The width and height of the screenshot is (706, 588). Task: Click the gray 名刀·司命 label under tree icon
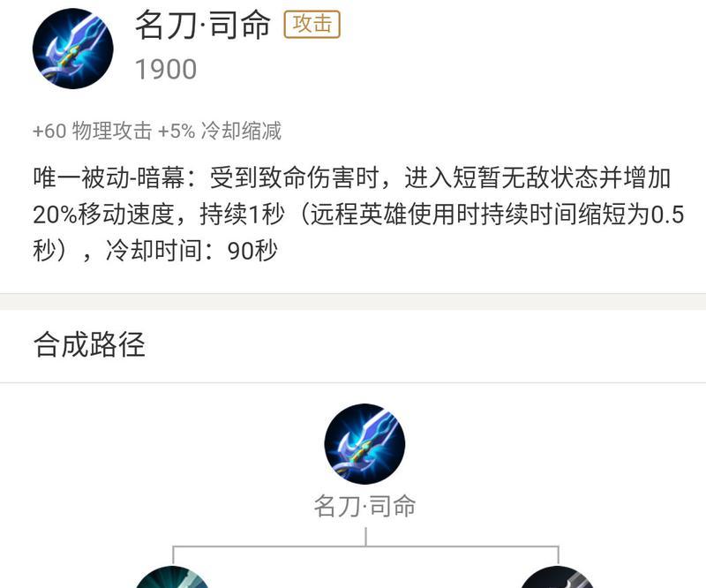tap(364, 506)
